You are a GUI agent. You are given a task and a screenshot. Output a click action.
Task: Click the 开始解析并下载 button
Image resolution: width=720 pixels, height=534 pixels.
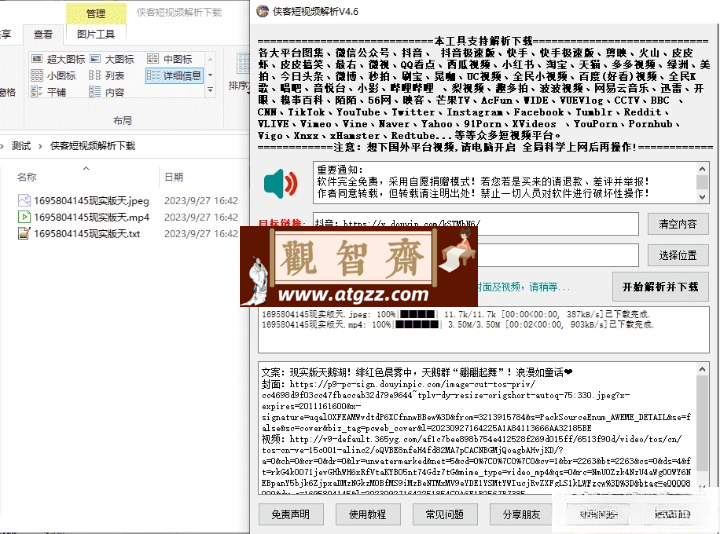(x=660, y=287)
